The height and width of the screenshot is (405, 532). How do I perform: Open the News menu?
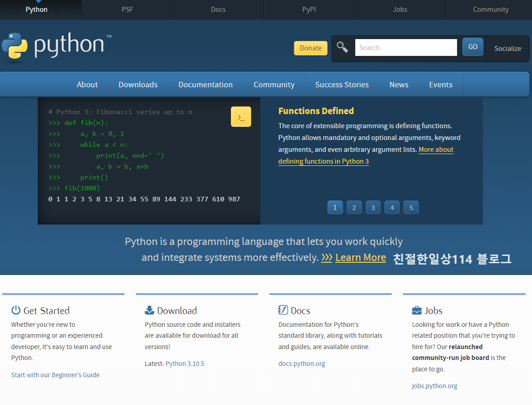pos(399,85)
